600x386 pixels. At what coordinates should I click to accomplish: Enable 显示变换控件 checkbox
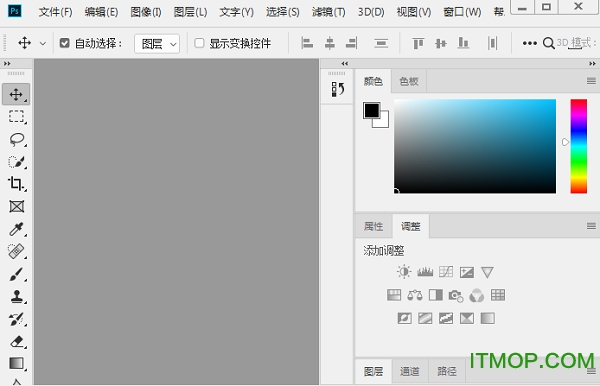pyautogui.click(x=199, y=43)
